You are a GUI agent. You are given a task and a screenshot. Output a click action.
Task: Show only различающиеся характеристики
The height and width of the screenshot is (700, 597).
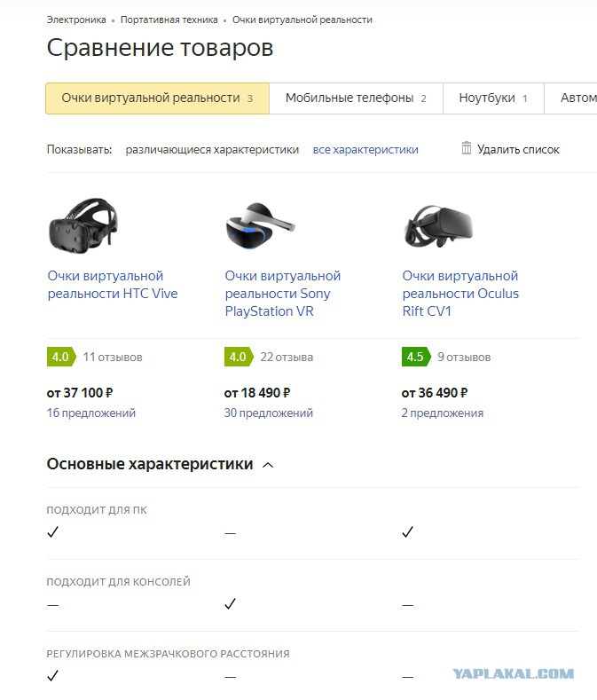[212, 150]
